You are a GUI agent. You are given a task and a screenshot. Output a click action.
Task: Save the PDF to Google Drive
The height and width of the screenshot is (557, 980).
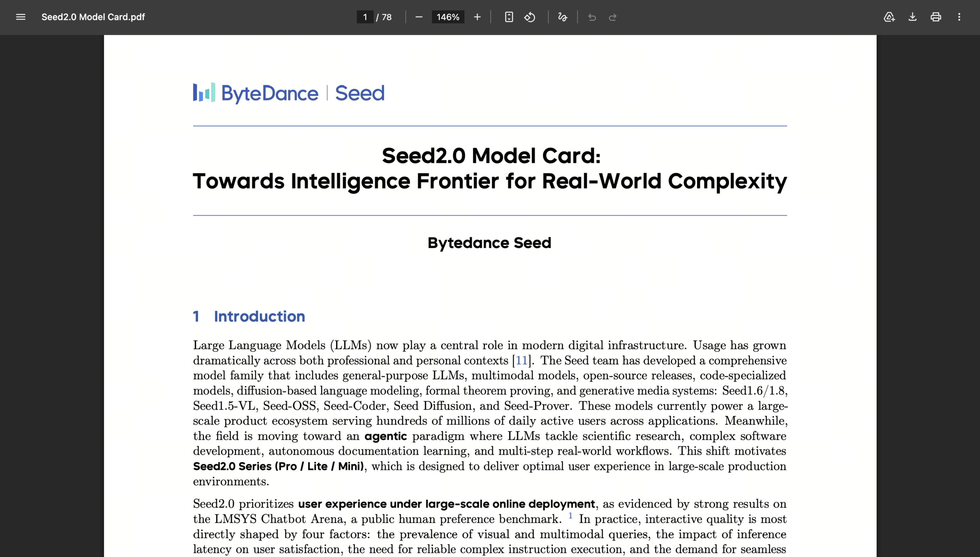click(x=889, y=17)
